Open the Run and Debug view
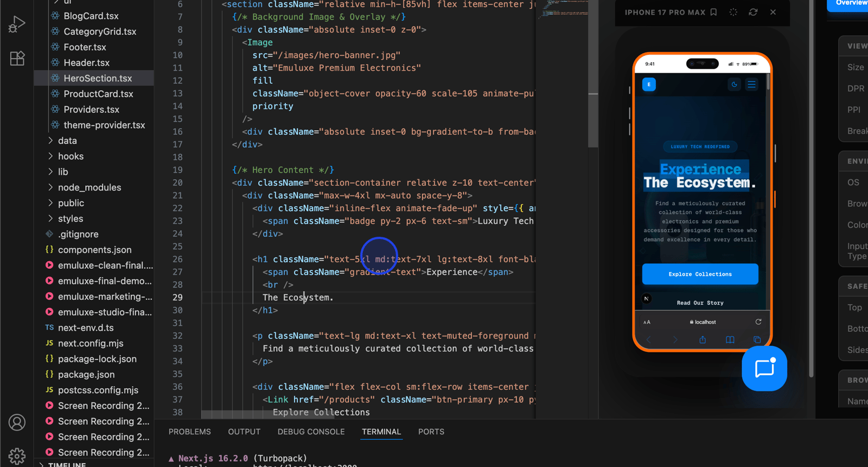Viewport: 868px width, 467px height. click(x=17, y=24)
